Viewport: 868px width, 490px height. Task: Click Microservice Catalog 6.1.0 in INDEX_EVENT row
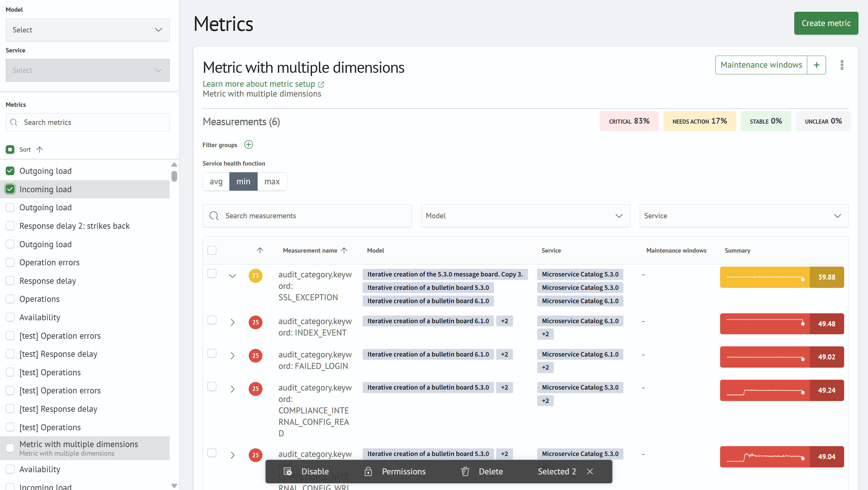click(x=580, y=321)
